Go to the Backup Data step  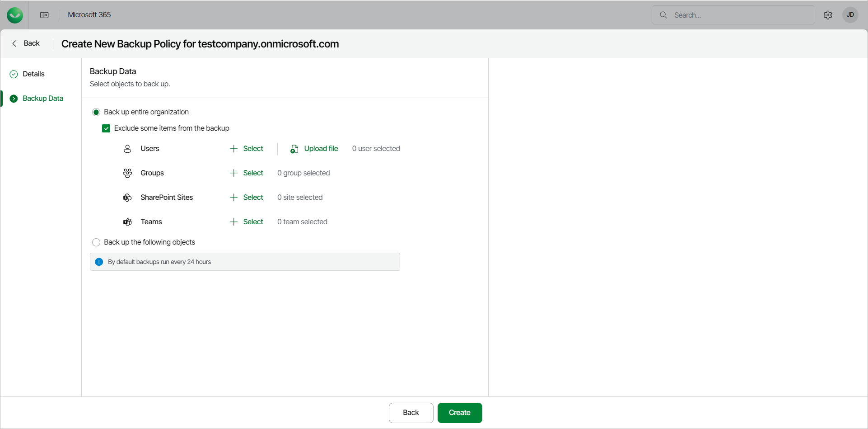43,99
